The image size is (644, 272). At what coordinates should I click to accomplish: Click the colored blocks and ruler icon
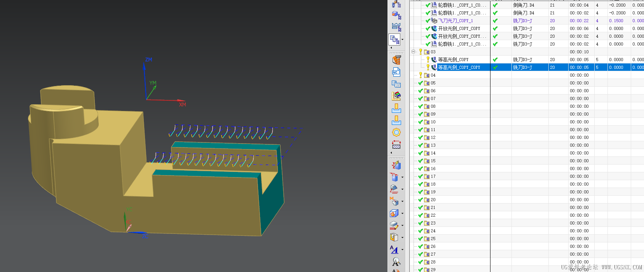(396, 96)
